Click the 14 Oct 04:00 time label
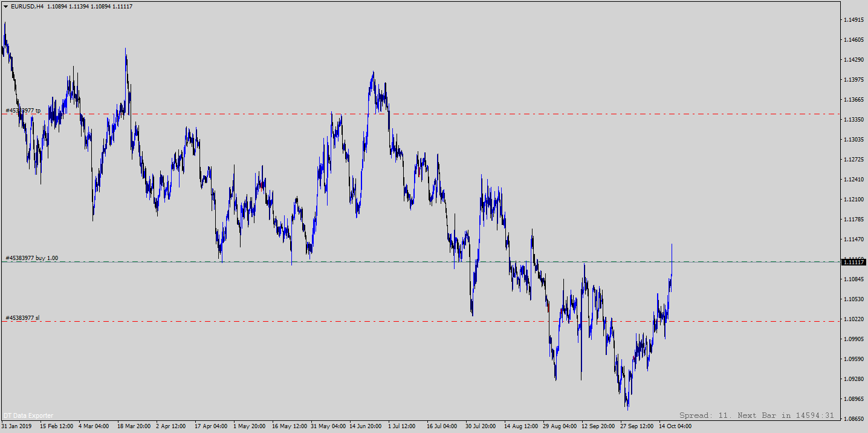Viewport: 868px width, 433px height. pos(675,426)
